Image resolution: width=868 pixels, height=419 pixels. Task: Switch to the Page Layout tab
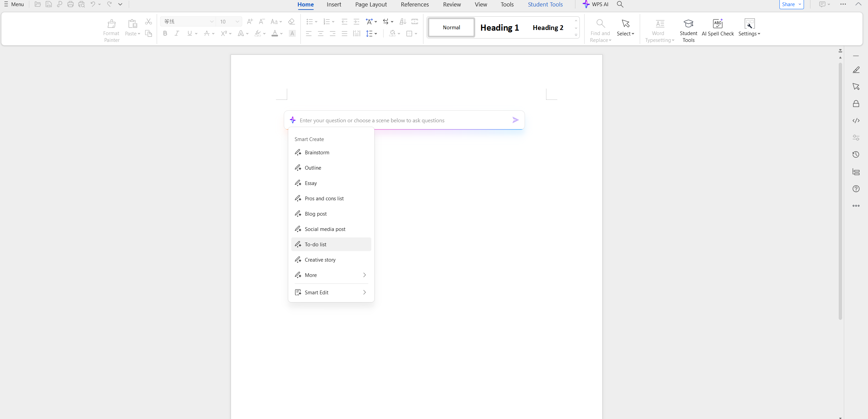[371, 4]
